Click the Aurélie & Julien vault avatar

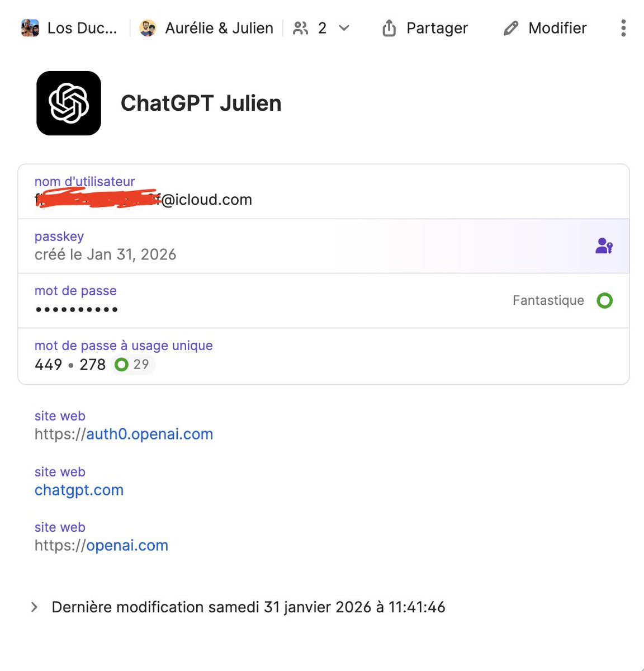pyautogui.click(x=148, y=28)
